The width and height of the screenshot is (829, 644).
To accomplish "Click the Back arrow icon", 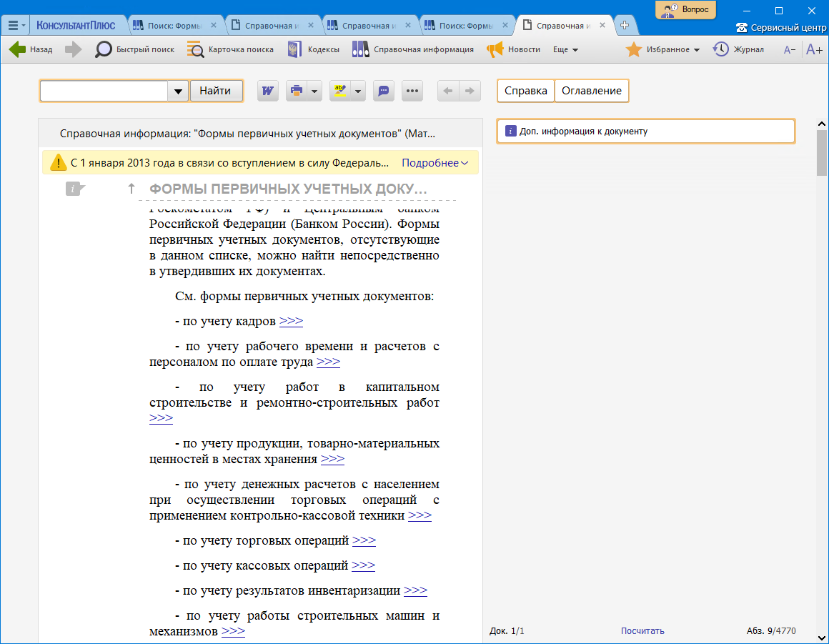I will tap(18, 49).
